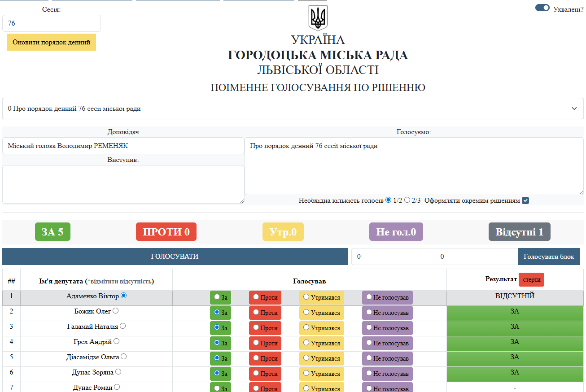Click the 'Сесія' number input field

52,23
